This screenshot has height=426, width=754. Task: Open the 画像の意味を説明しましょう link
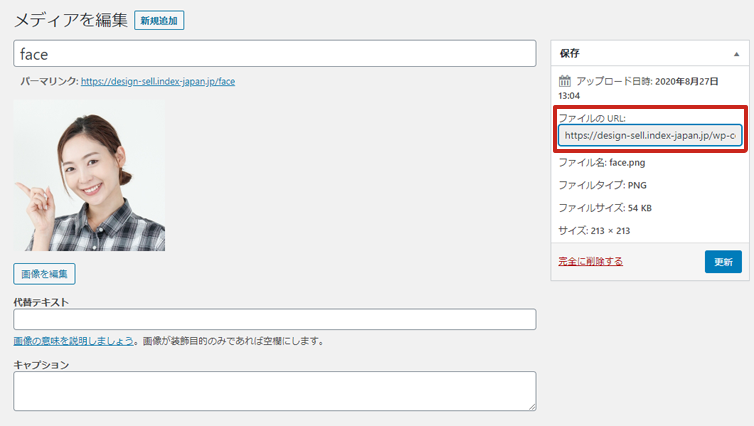[x=74, y=341]
